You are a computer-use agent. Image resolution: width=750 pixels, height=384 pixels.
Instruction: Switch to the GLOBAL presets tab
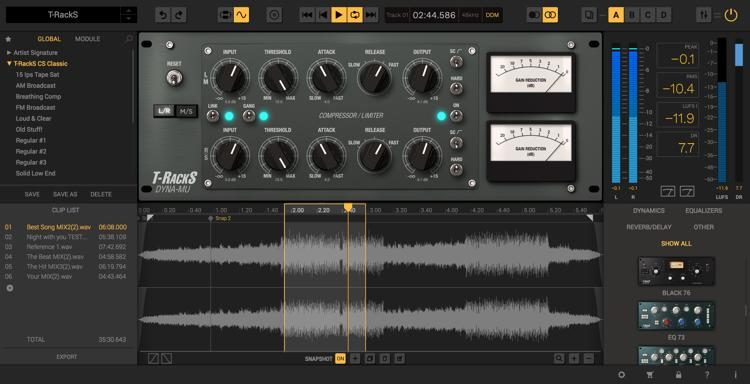[x=49, y=39]
